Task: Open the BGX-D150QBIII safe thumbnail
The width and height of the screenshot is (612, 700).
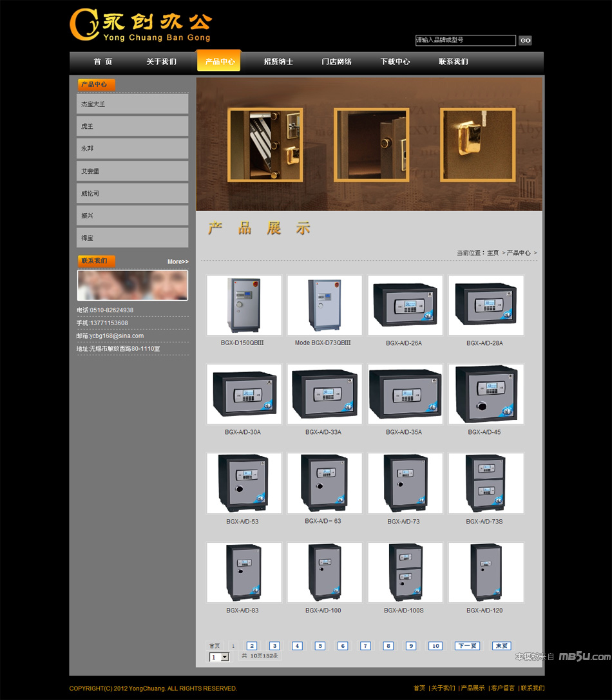Action: [244, 305]
